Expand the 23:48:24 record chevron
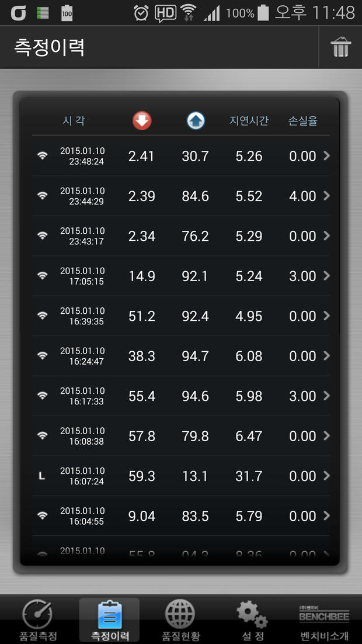362x644 pixels. tap(327, 155)
